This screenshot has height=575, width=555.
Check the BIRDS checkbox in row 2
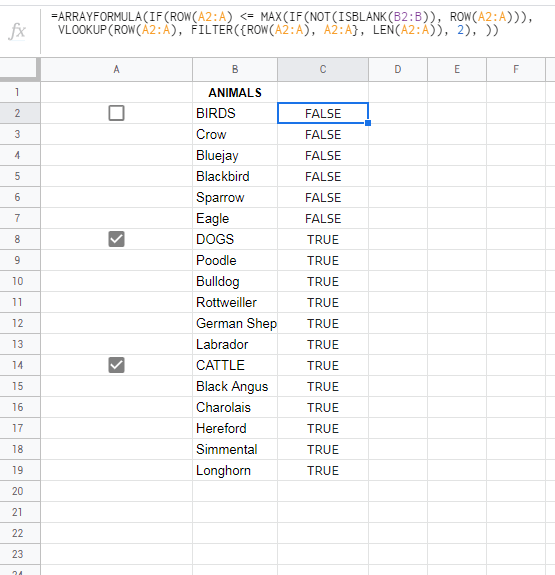[x=116, y=113]
